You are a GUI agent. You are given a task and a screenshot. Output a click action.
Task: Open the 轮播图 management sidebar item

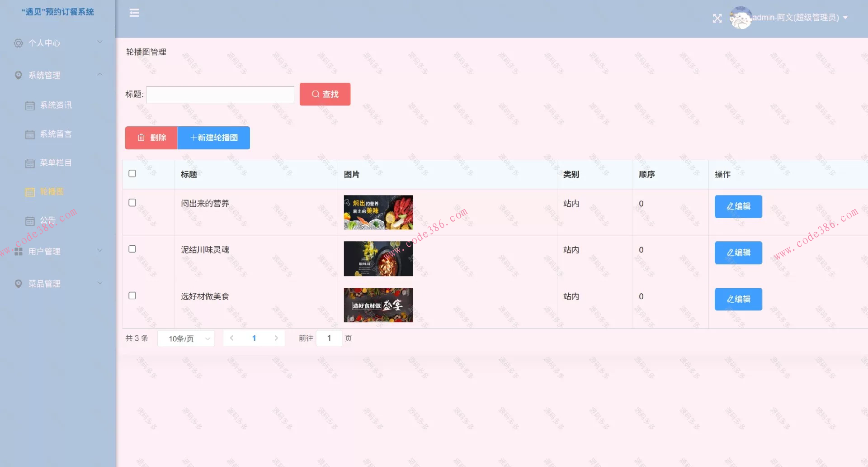click(x=53, y=191)
